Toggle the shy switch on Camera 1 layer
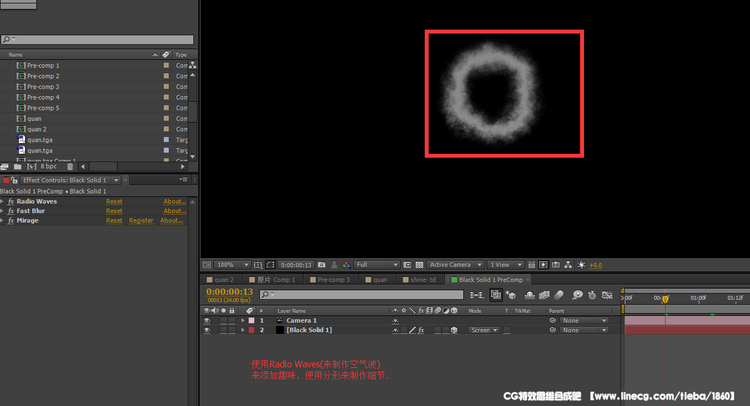The height and width of the screenshot is (406, 750). coord(396,320)
